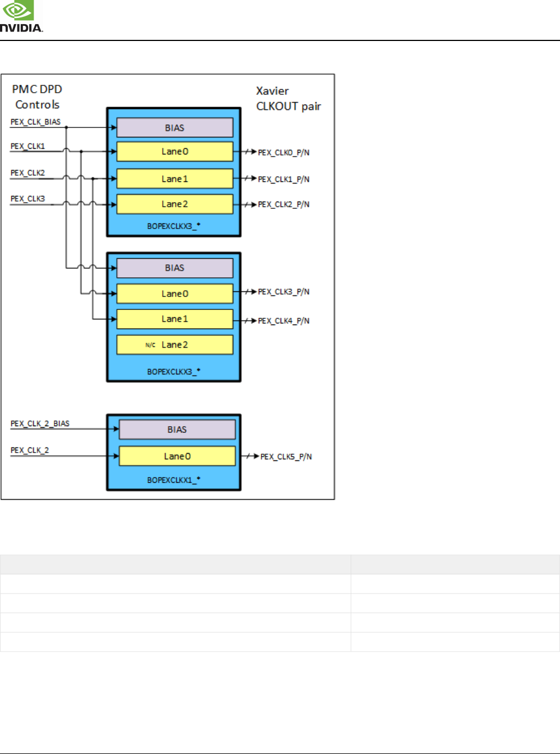Select the PEX_CLK2_P/N output label
Image resolution: width=560 pixels, height=754 pixels.
point(283,204)
